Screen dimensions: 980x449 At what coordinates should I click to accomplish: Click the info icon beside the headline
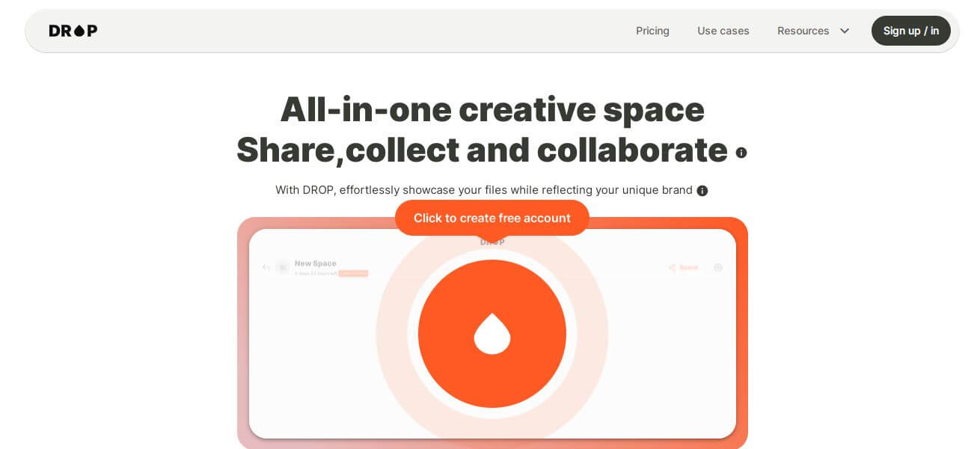point(741,153)
